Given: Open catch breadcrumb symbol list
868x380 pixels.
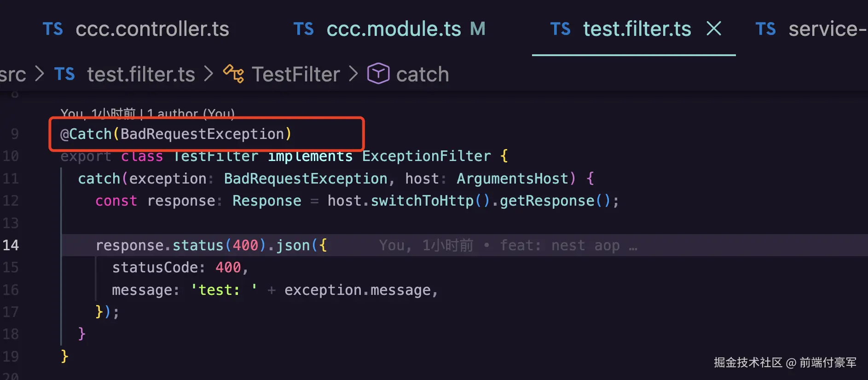Looking at the screenshot, I should tap(422, 74).
